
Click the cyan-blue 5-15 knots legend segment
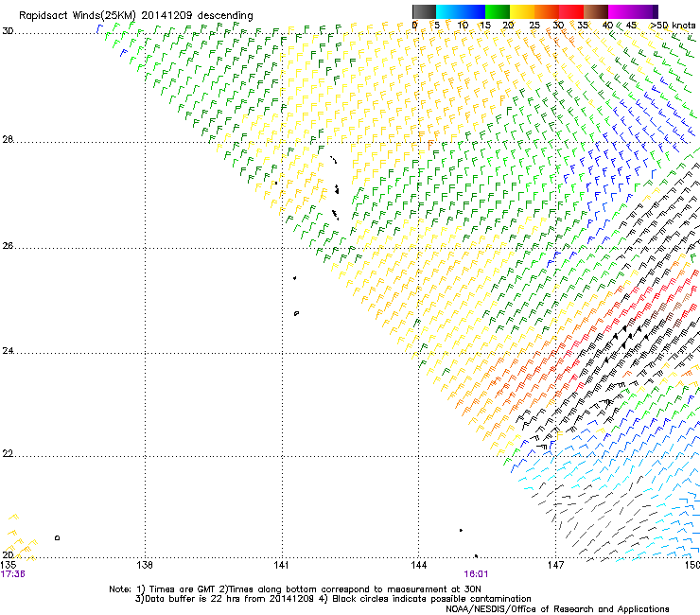point(461,11)
